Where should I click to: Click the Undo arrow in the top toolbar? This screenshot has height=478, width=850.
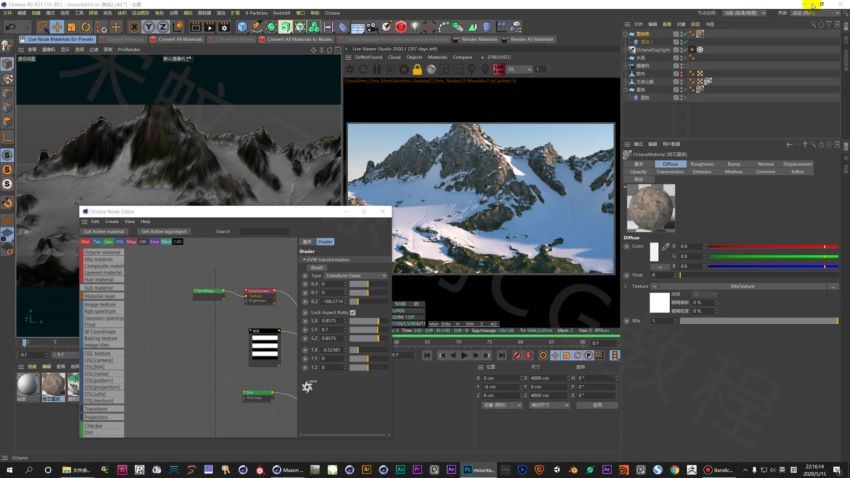click(x=10, y=27)
